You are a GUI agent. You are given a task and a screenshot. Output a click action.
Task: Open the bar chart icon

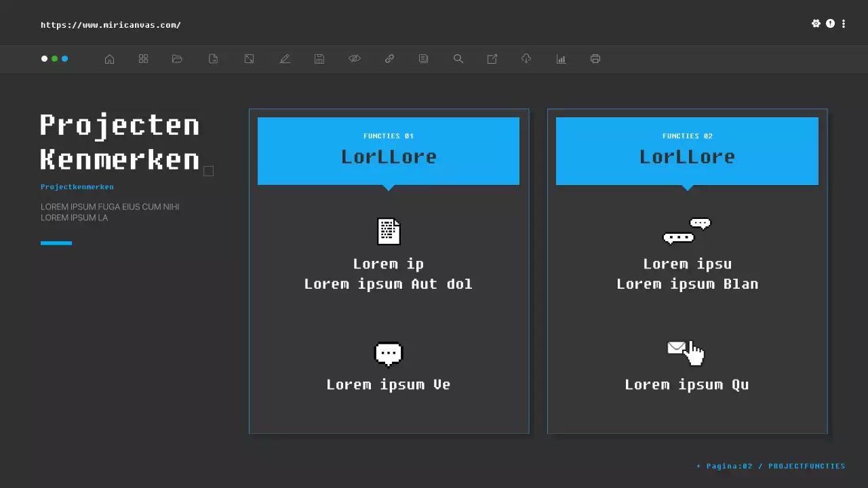click(561, 59)
